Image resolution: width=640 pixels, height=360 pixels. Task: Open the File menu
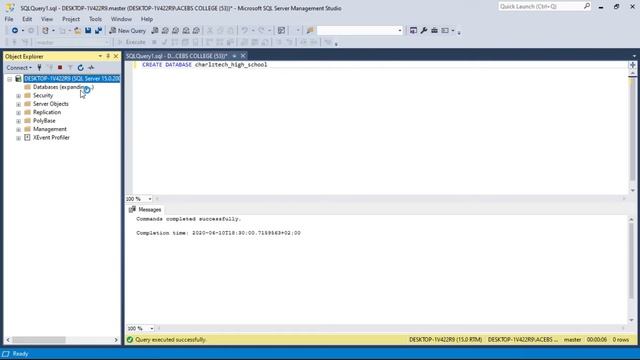click(9, 19)
